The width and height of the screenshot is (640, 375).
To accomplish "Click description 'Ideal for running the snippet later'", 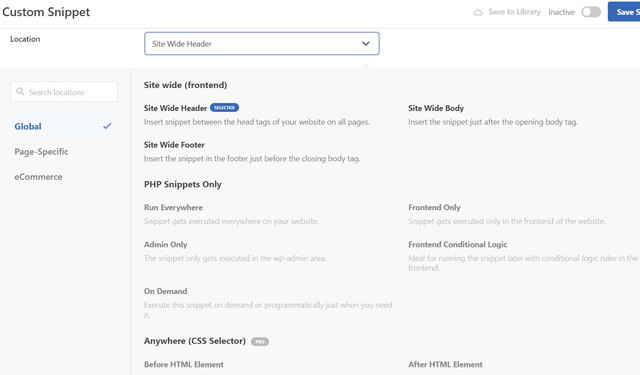I will coord(523,263).
